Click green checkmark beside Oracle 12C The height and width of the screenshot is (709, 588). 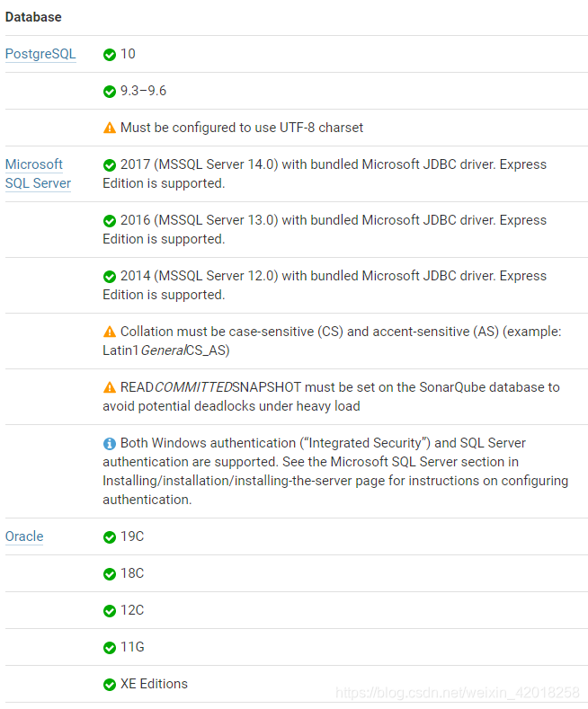[x=110, y=611]
